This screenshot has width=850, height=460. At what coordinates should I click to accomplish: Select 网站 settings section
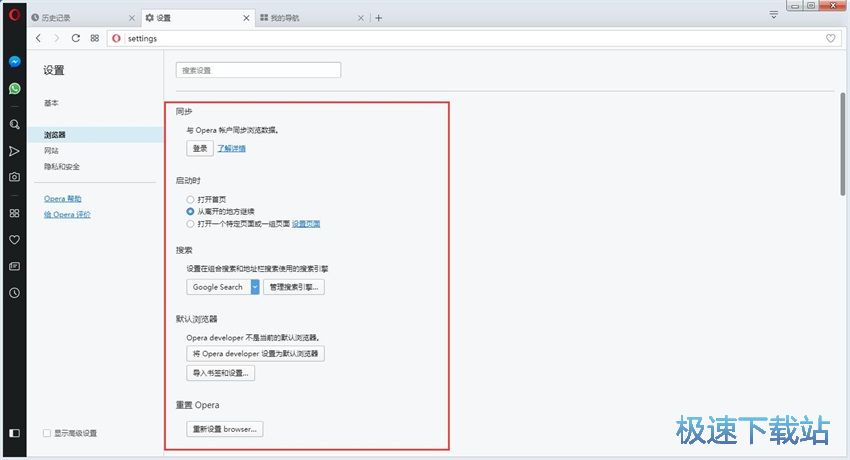click(51, 151)
